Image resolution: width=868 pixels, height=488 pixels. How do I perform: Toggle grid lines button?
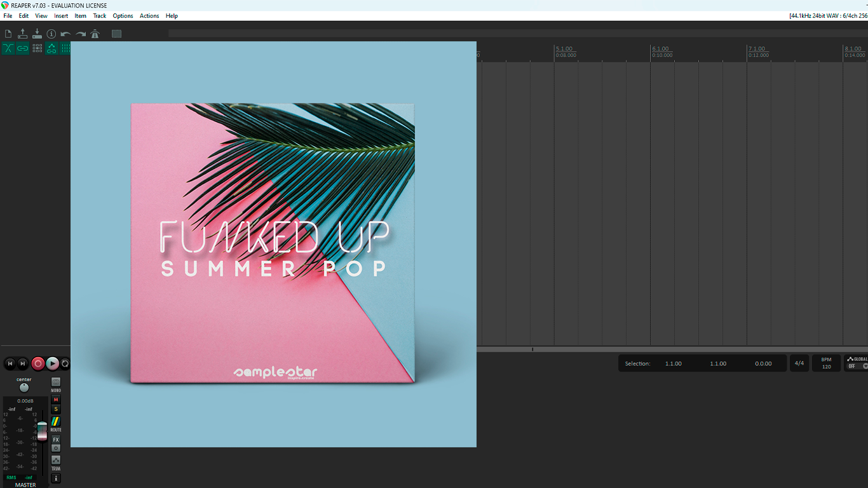pos(65,48)
